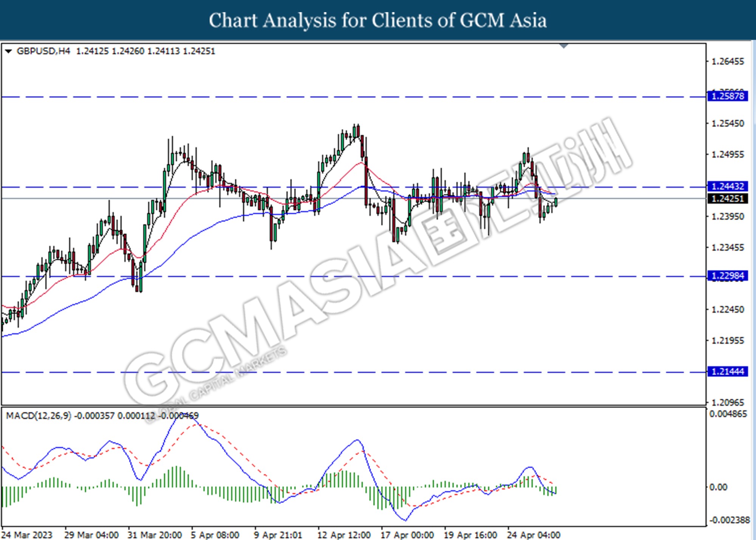Click the 1.20965 price scale value
756x540 pixels.
click(x=728, y=402)
